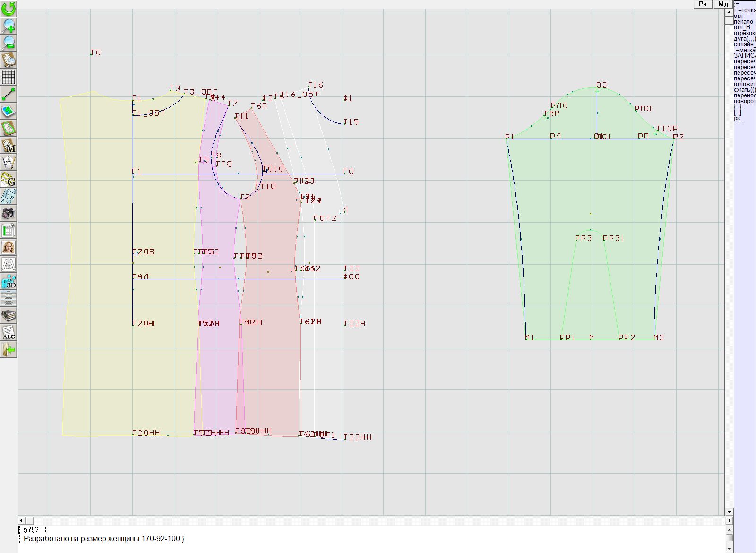Click the vertical scrollbar up arrow
Image resolution: width=756 pixels, height=553 pixels.
(x=729, y=11)
